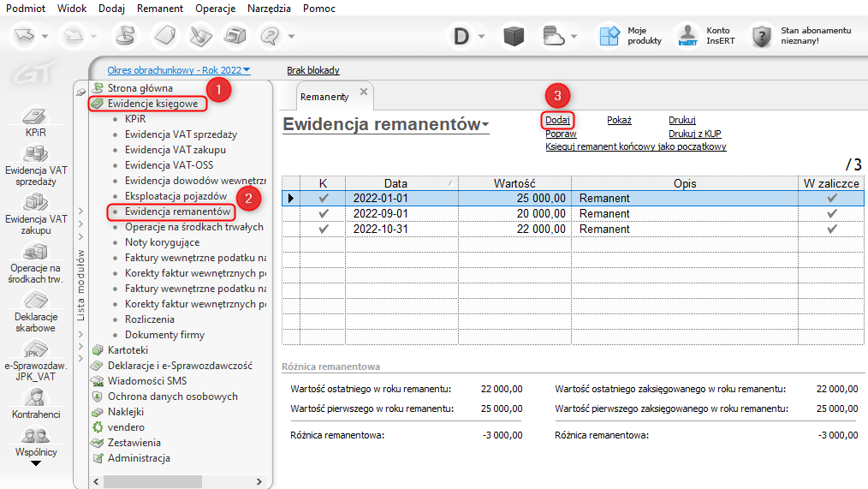Click the back arrow toolbar icon

coord(24,37)
